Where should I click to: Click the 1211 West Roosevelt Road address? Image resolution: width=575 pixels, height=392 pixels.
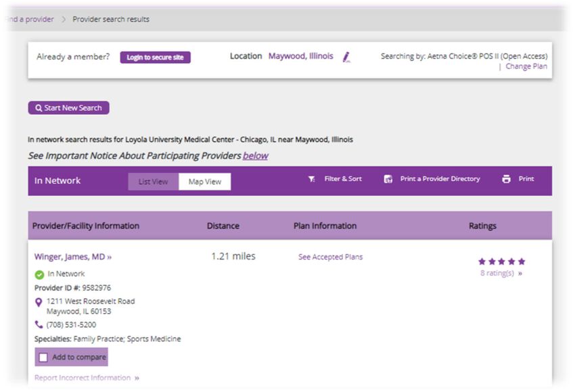91,306
